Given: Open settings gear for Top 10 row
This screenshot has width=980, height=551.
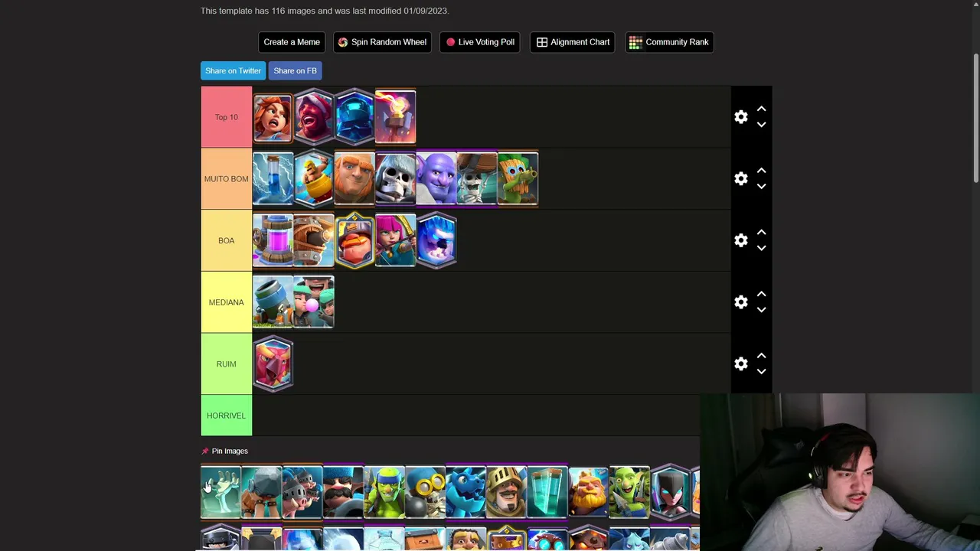Looking at the screenshot, I should [x=740, y=117].
